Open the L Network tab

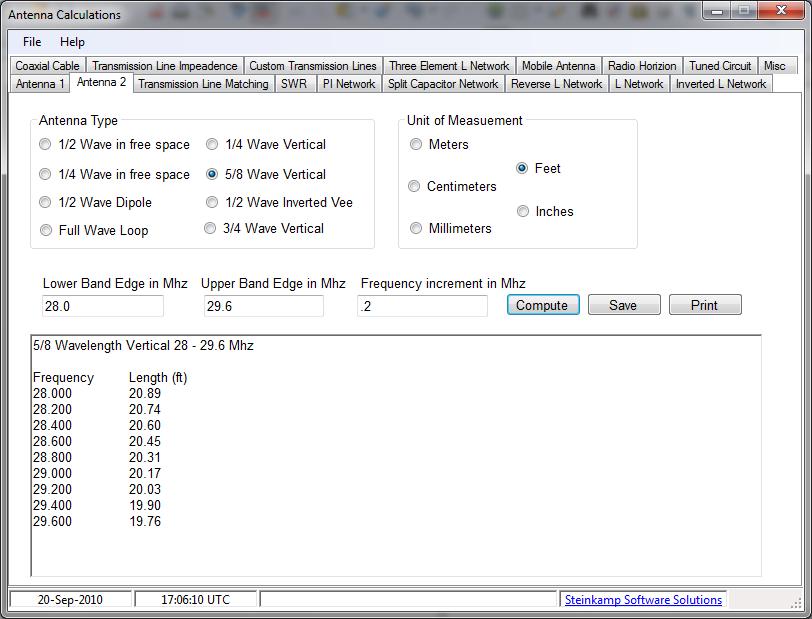pos(639,84)
